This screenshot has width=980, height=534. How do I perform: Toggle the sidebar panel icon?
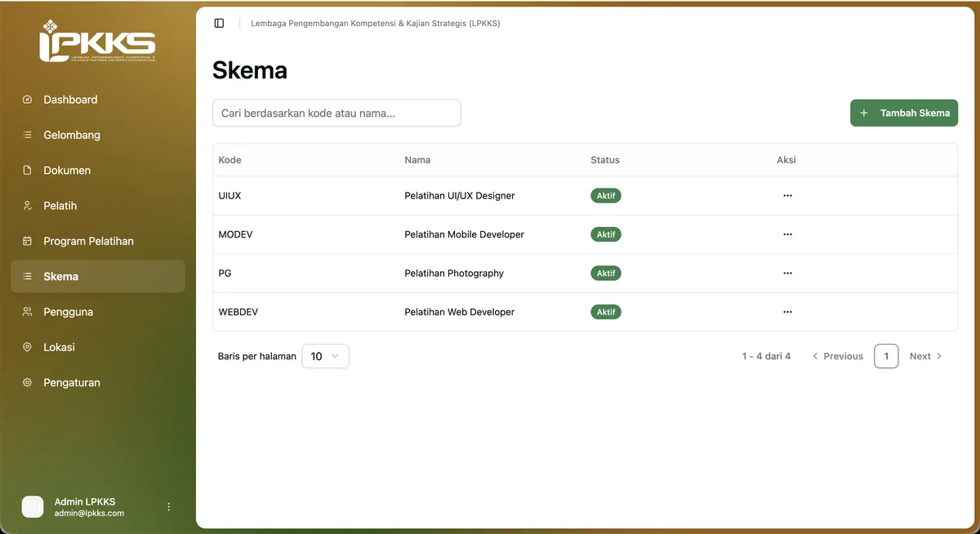(x=219, y=23)
